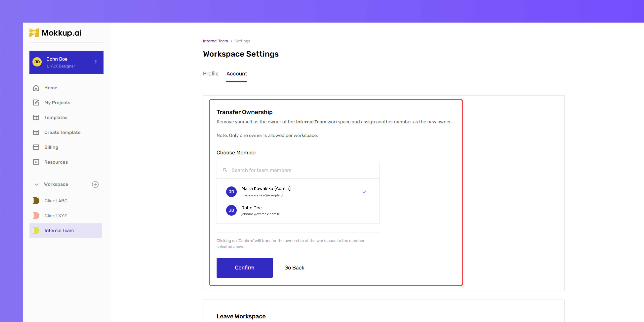Confirm the ownership transfer

point(245,268)
